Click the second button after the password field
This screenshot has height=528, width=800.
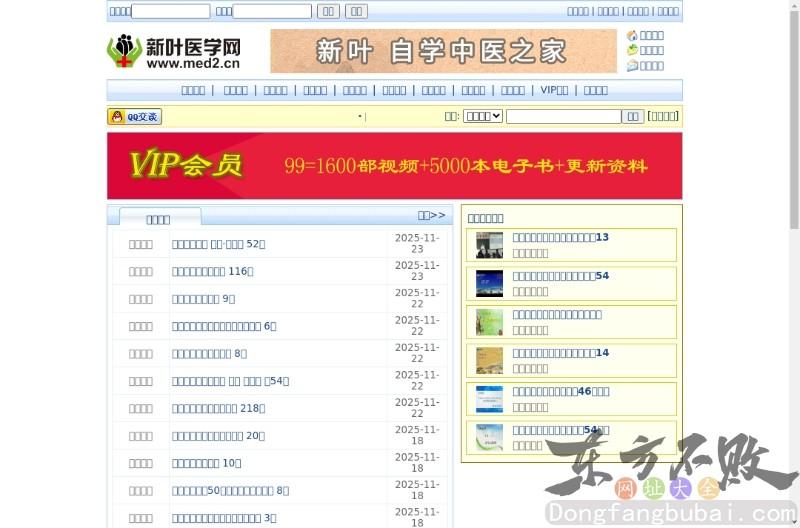click(x=356, y=11)
